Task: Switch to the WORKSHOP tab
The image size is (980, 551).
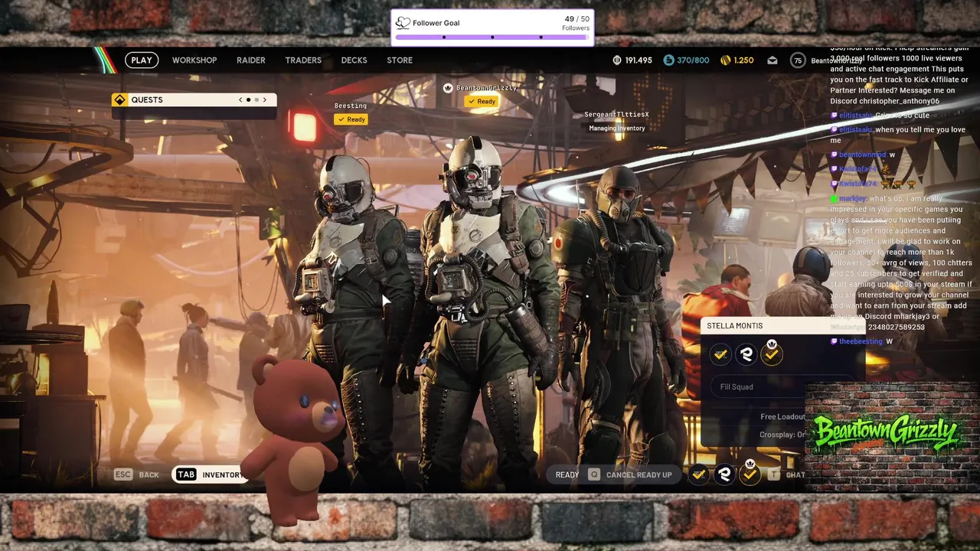Action: tap(194, 60)
